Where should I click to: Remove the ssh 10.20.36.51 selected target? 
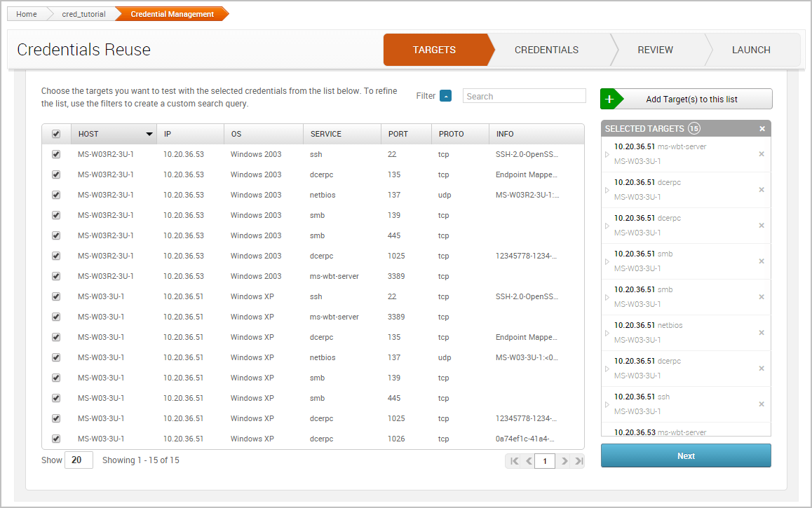(762, 404)
